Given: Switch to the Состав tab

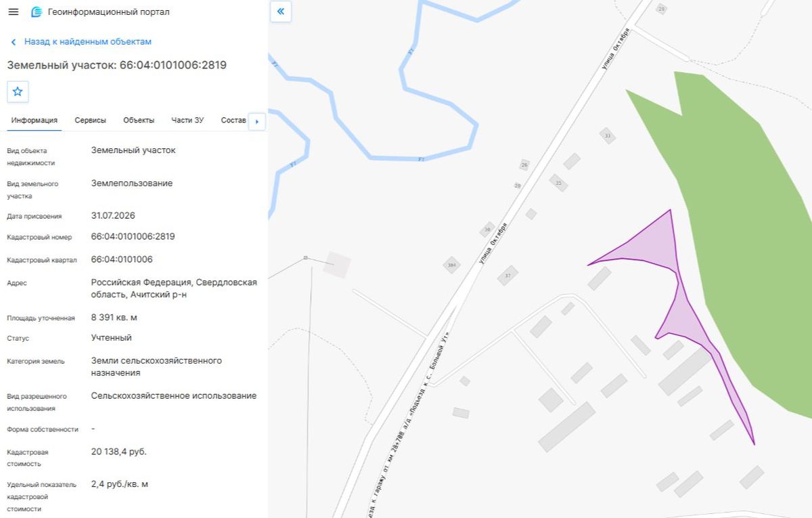Looking at the screenshot, I should point(233,121).
